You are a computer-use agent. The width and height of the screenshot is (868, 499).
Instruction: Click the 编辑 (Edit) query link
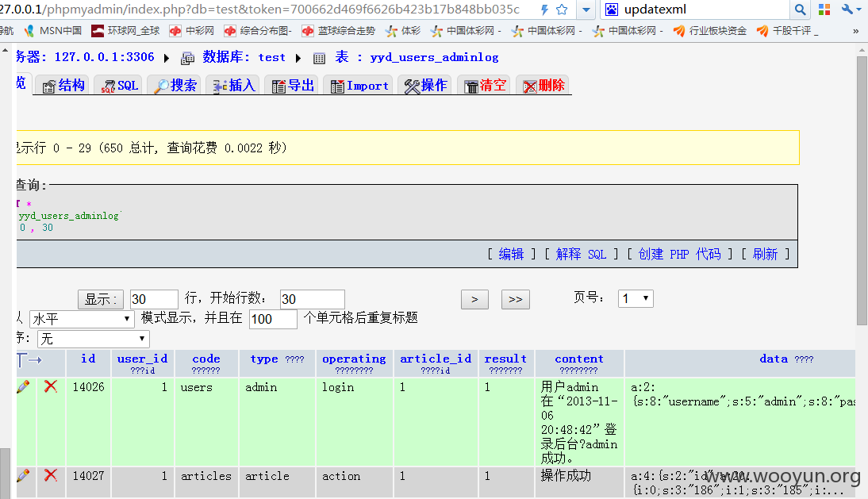pos(511,254)
